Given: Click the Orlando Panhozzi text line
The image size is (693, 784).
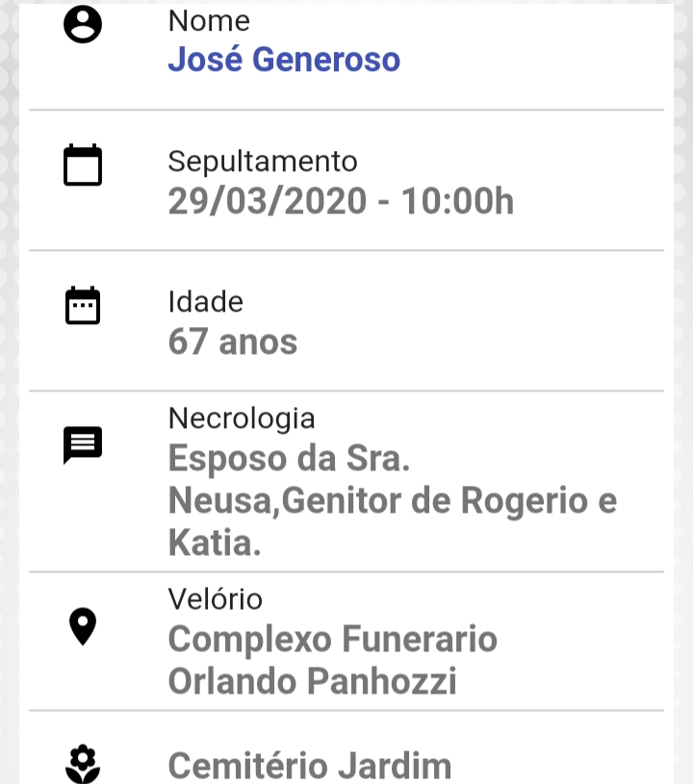Looking at the screenshot, I should click(313, 681).
